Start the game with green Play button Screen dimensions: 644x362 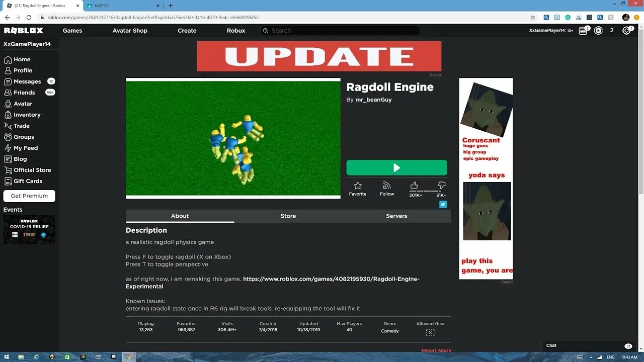396,167
